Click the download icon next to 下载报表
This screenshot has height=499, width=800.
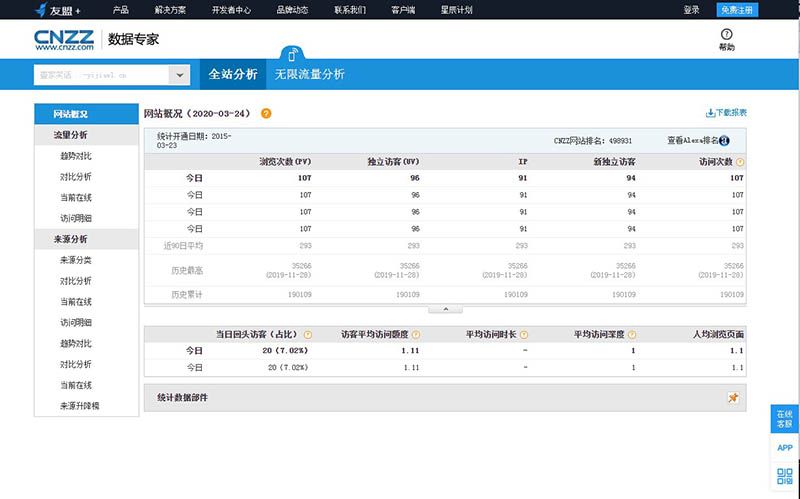coord(710,113)
